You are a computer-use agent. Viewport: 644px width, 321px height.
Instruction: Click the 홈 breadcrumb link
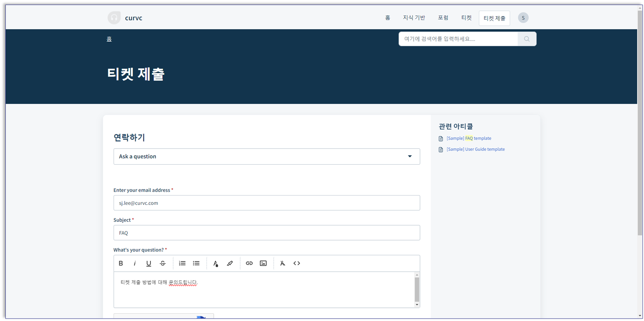tap(109, 39)
